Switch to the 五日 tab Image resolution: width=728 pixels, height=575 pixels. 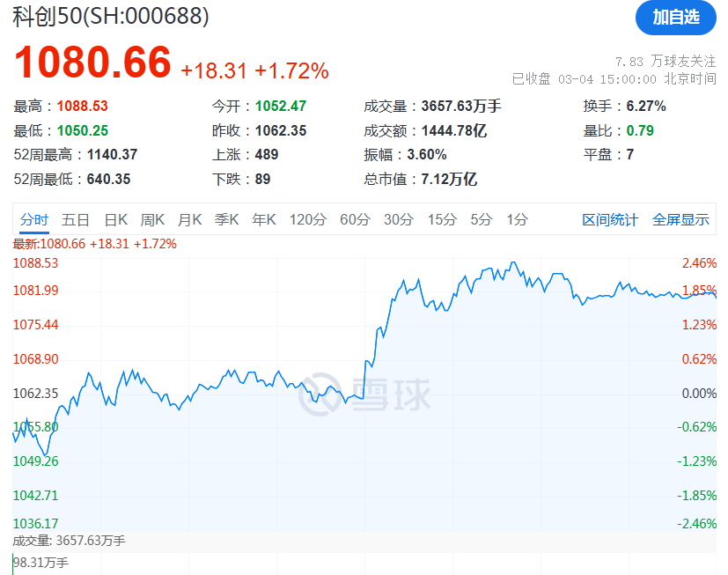(x=76, y=220)
